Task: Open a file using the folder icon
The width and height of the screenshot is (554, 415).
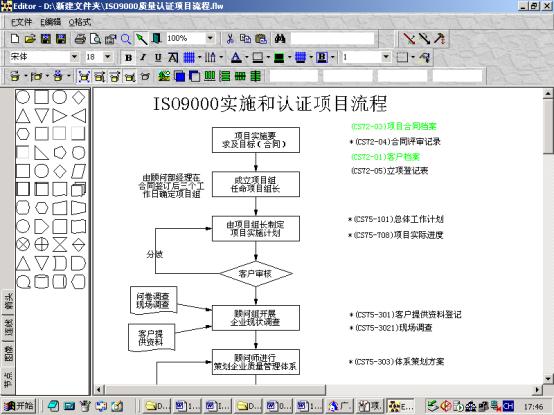Action: [30, 38]
